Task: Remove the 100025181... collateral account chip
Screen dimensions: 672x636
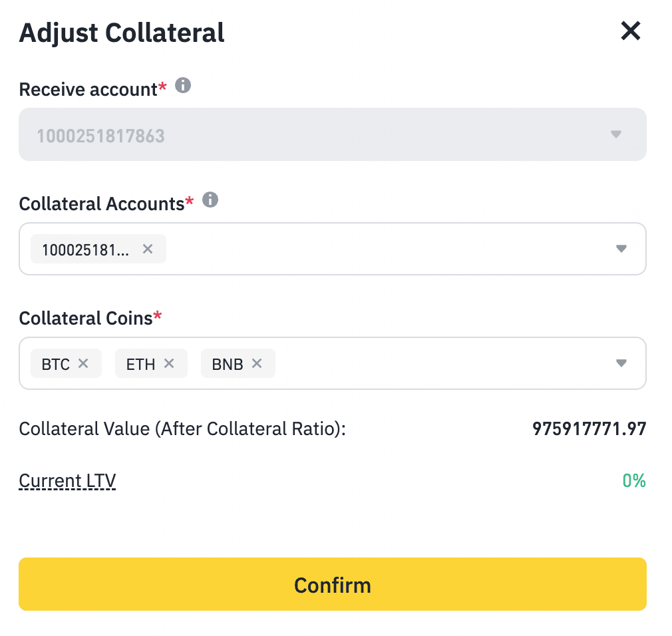Action: pyautogui.click(x=148, y=249)
